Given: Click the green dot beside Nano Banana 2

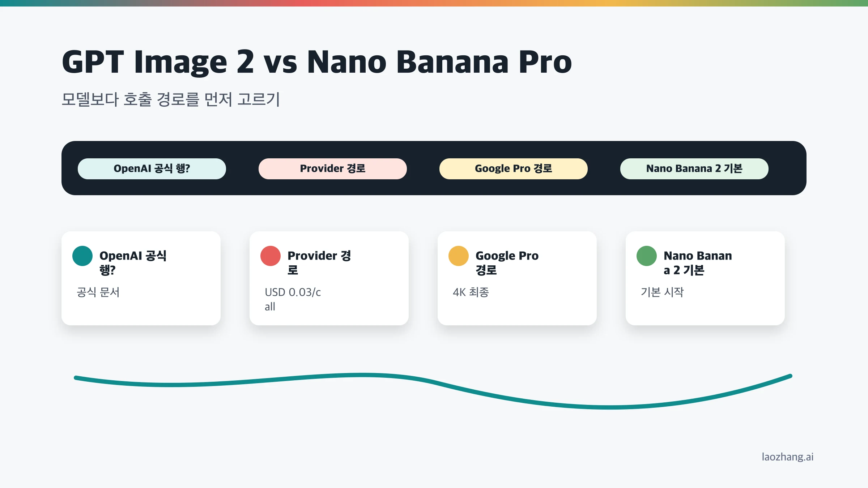Looking at the screenshot, I should pos(647,256).
